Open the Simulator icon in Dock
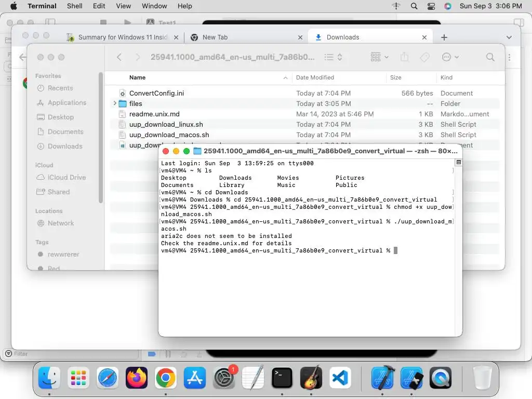Viewport: 532px width, 399px height. pos(411,378)
